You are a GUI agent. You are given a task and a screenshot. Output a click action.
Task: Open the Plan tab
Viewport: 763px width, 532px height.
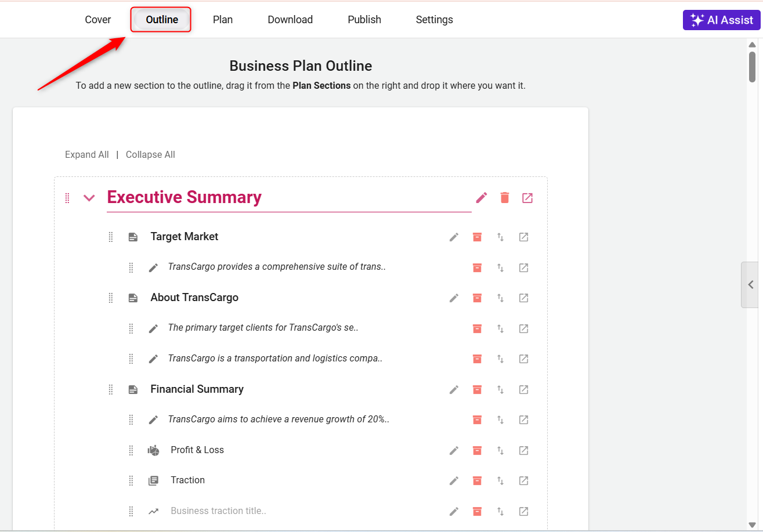[x=223, y=20]
